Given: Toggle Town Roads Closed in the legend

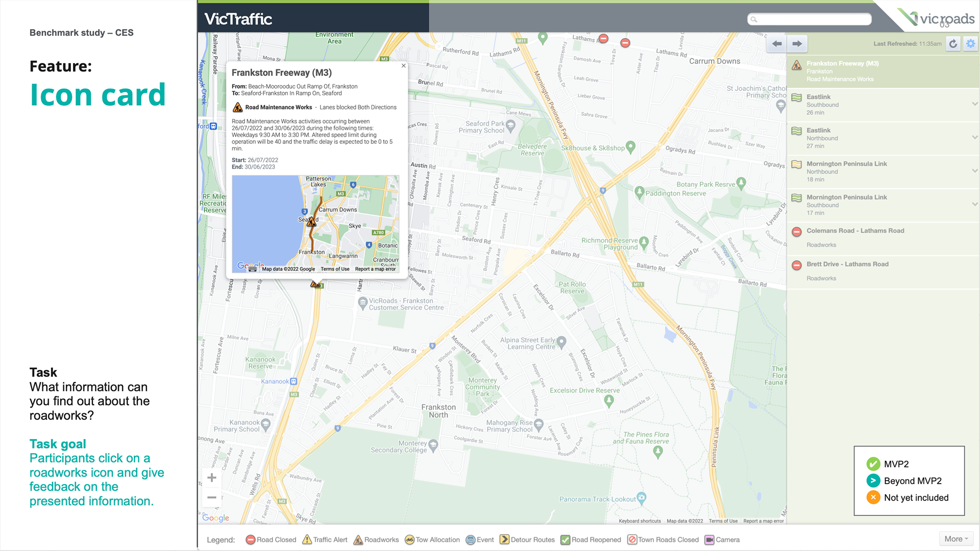Looking at the screenshot, I should pyautogui.click(x=663, y=540).
